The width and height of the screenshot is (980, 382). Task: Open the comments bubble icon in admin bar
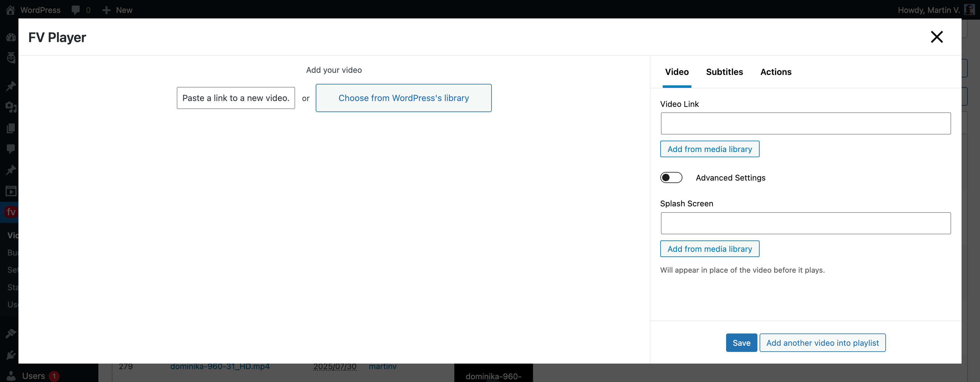tap(75, 10)
